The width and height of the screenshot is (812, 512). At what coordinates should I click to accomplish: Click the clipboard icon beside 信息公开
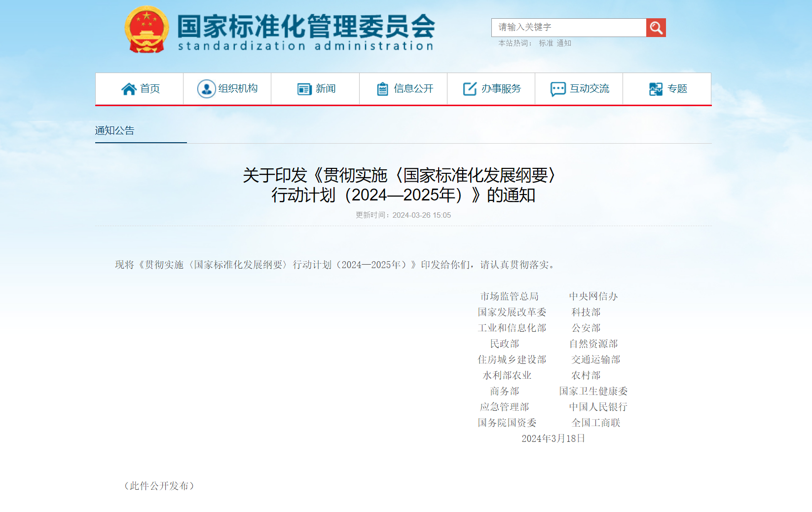tap(382, 89)
